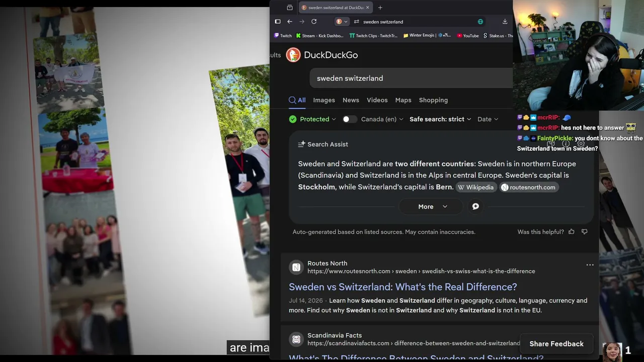Open a new browser tab

click(380, 8)
